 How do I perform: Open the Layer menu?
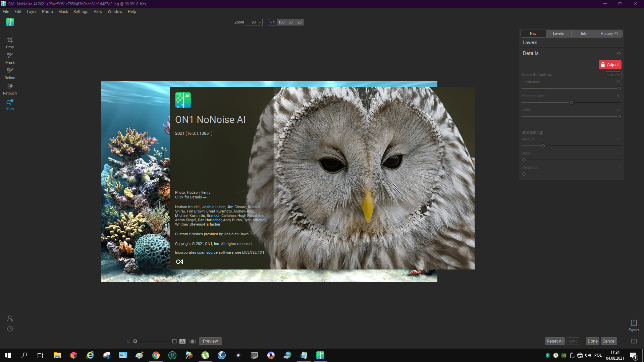pos(32,12)
